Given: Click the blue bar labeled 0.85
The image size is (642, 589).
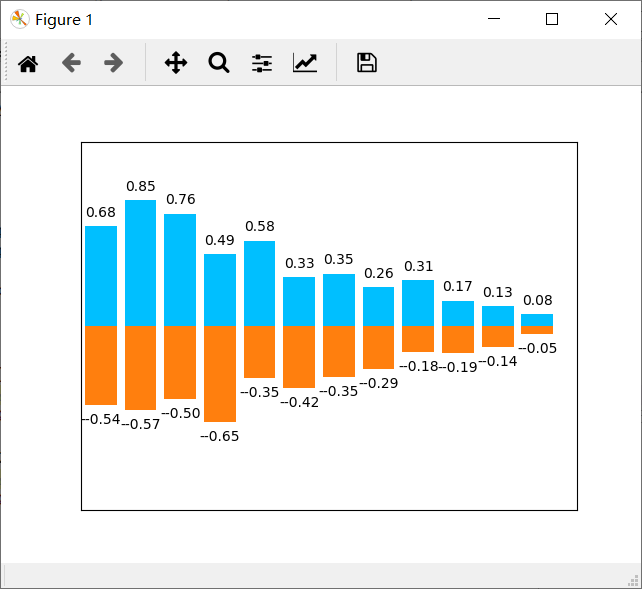Looking at the screenshot, I should tap(140, 263).
